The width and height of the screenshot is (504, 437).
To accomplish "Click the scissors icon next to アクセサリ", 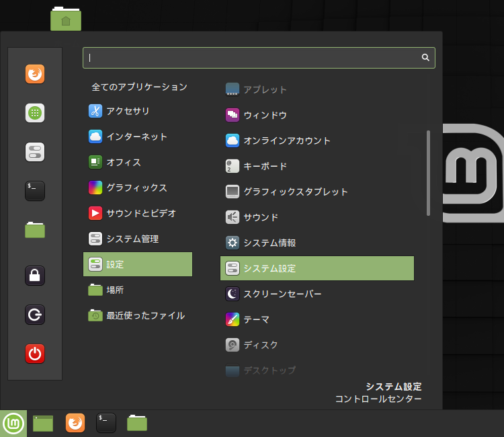I will [x=95, y=111].
